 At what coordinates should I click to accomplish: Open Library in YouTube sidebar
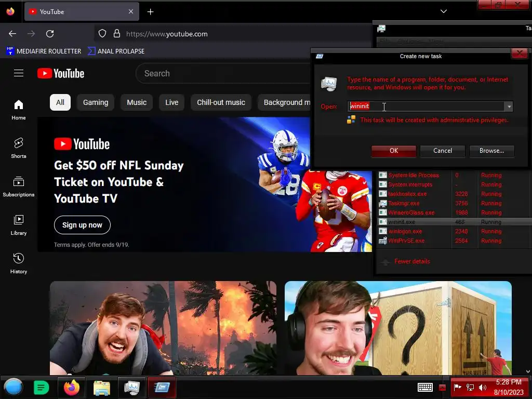19,225
